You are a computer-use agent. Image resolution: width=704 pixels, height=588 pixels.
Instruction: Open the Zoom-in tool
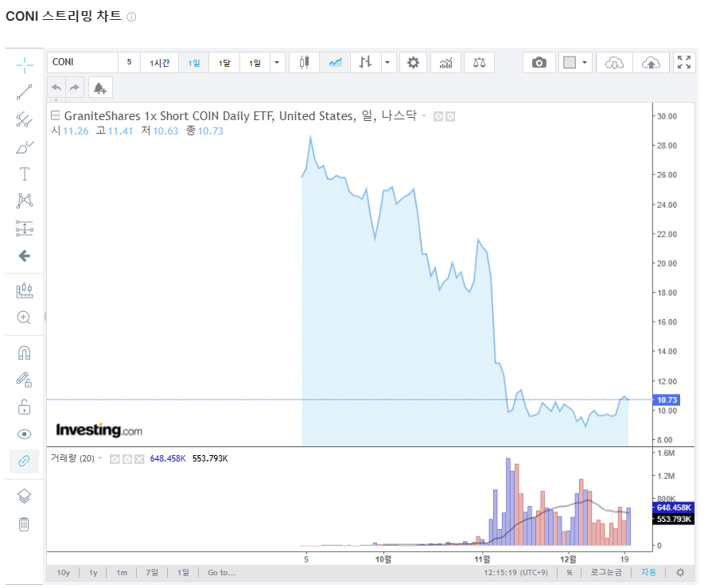click(23, 317)
